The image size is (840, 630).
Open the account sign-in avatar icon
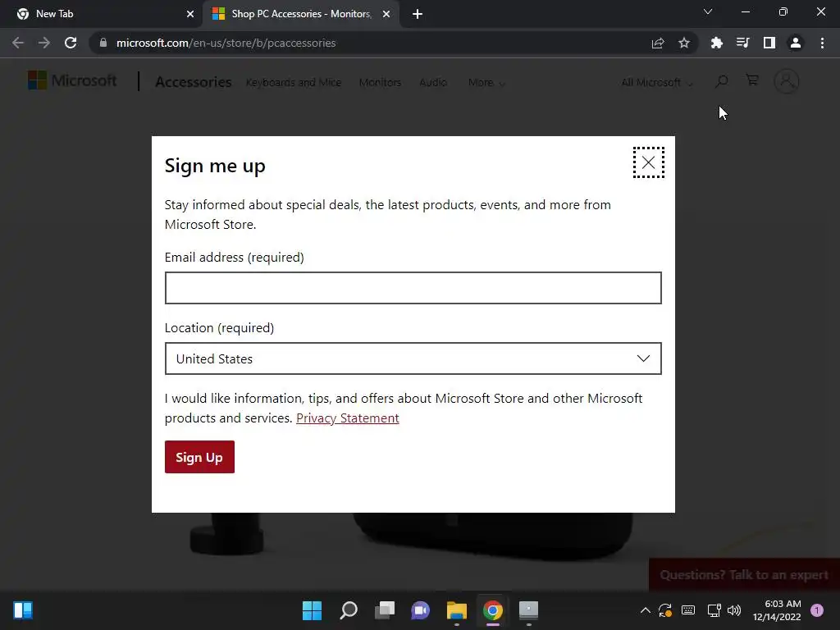(787, 81)
